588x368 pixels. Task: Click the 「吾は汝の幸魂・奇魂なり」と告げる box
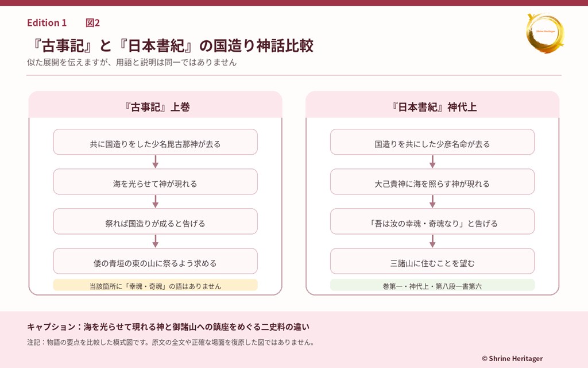click(x=432, y=221)
